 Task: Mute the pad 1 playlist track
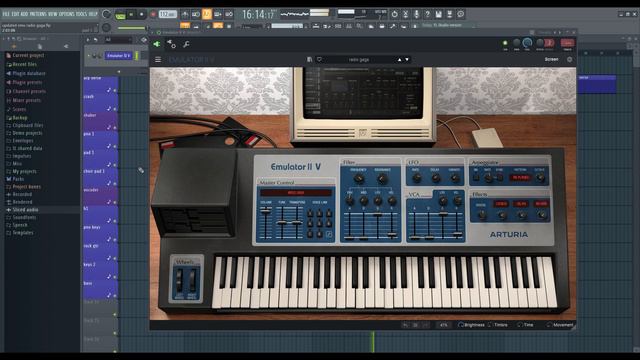115,165
